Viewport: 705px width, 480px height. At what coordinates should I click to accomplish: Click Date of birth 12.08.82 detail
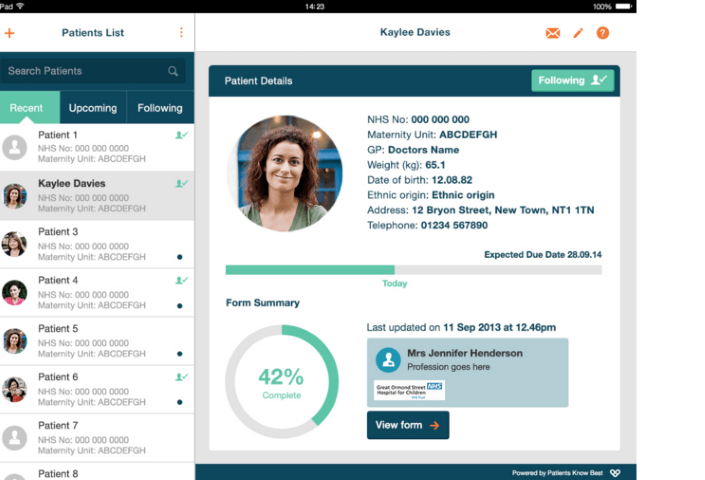[419, 180]
